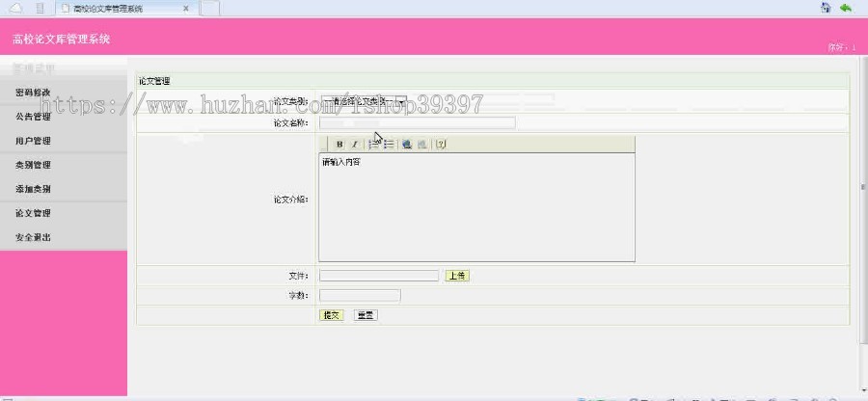Image resolution: width=868 pixels, height=401 pixels.
Task: Open the 论文类别 dropdown
Action: point(365,101)
